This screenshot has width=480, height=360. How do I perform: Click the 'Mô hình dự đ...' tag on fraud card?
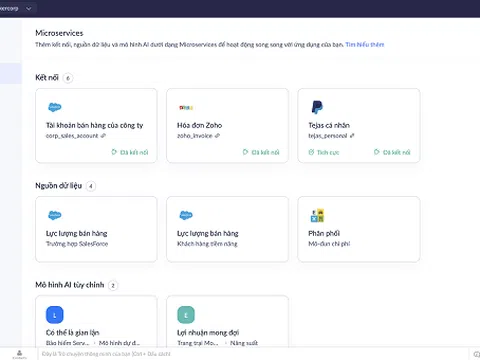[119, 343]
